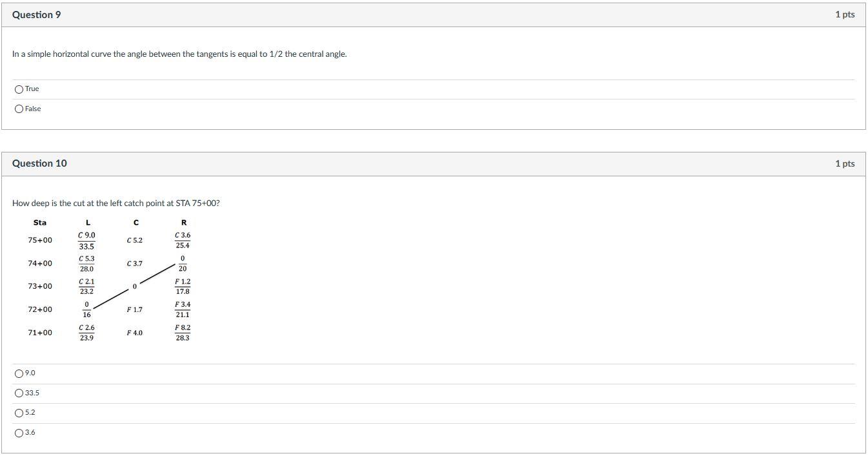This screenshot has height=458, width=868.
Task: Click the C 3.7 center table cell
Action: click(135, 264)
